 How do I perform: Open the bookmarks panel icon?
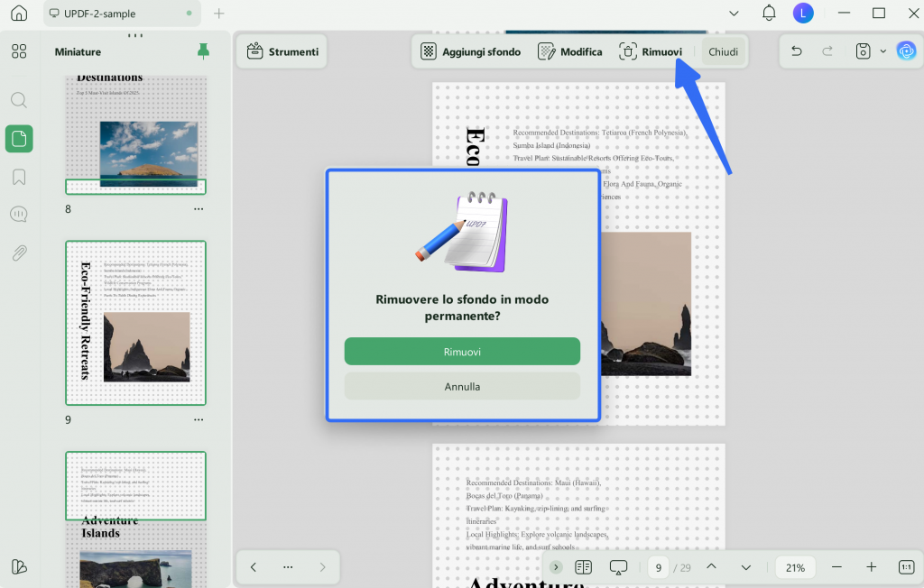click(x=19, y=177)
